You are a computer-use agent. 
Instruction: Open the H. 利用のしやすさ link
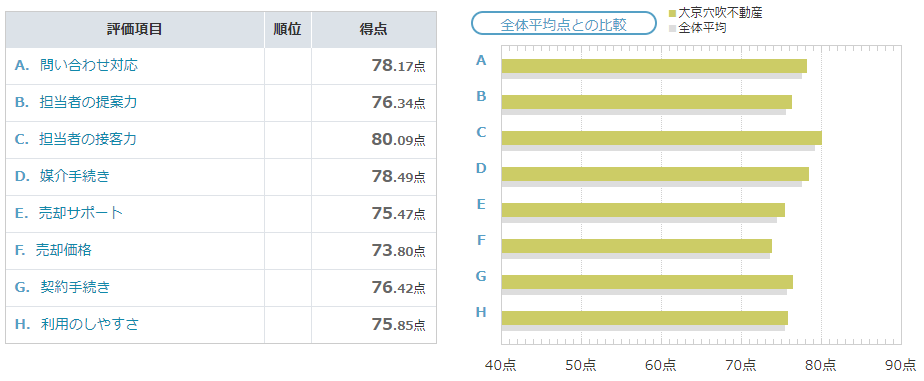pyautogui.click(x=77, y=324)
